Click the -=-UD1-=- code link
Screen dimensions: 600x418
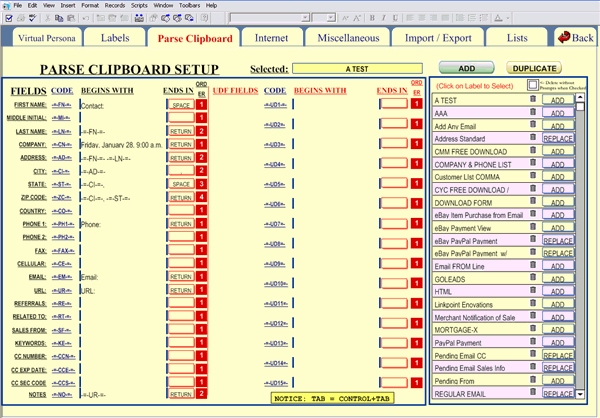(x=275, y=105)
